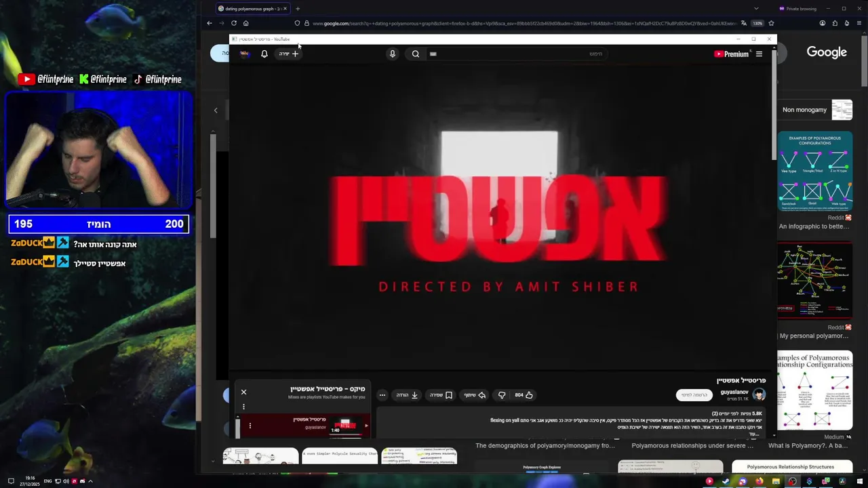Click the taskbar volume speaker icon
This screenshot has height=488, width=868.
coord(66,481)
